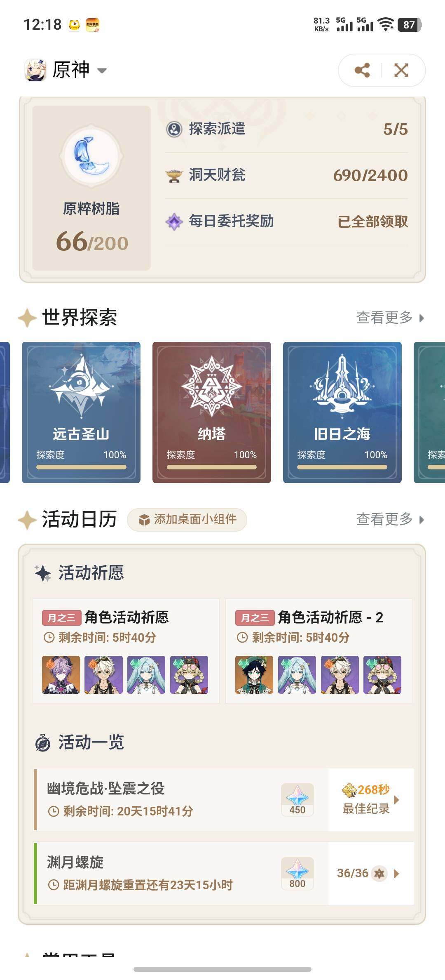Tap the share icon in top bar
The image size is (445, 980).
point(362,70)
